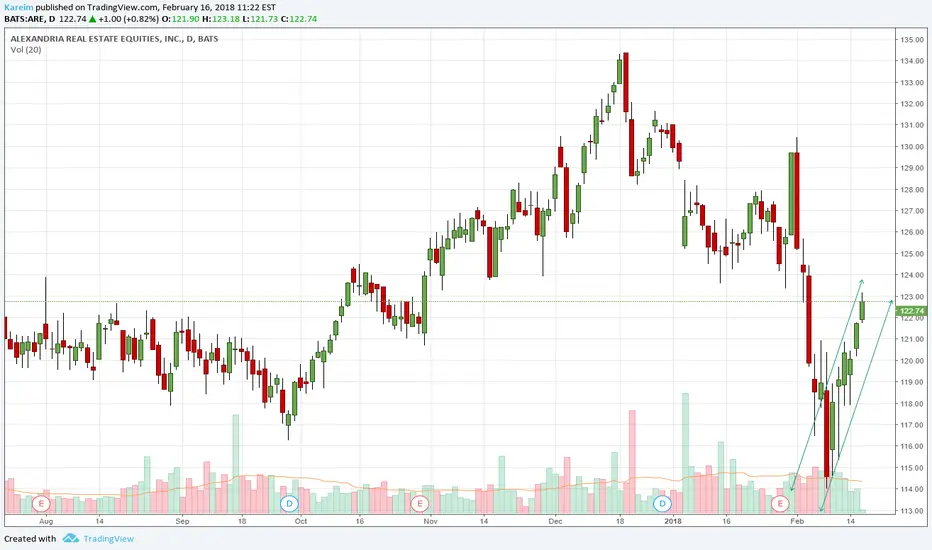Open the earnings marker near Feb

[780, 504]
